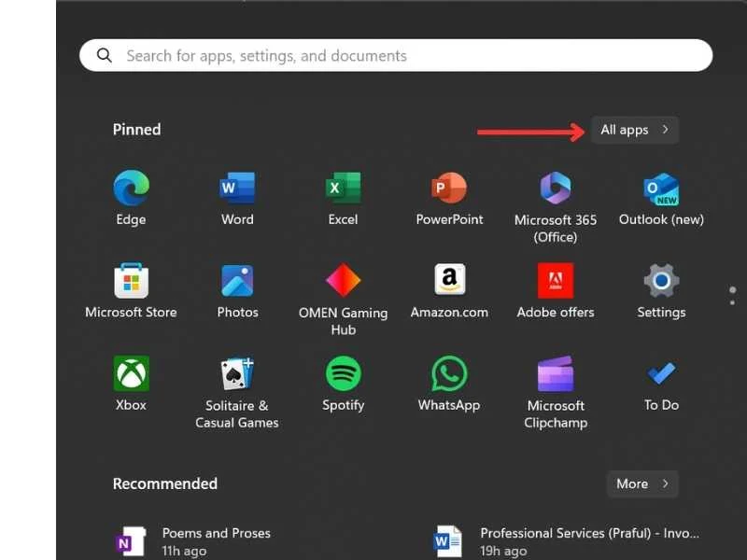Go to next pinned apps page dot
The height and width of the screenshot is (560, 747).
[x=732, y=302]
